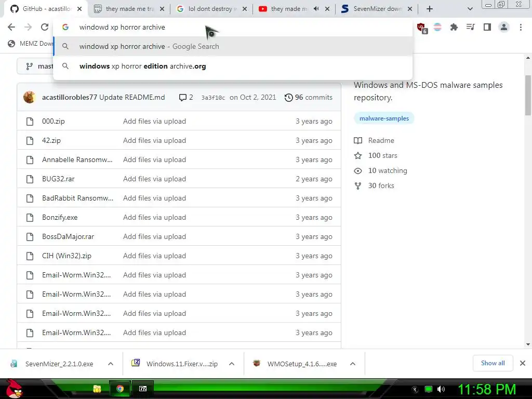Open the commit comments count icon
This screenshot has height=399, width=532.
[x=186, y=97]
